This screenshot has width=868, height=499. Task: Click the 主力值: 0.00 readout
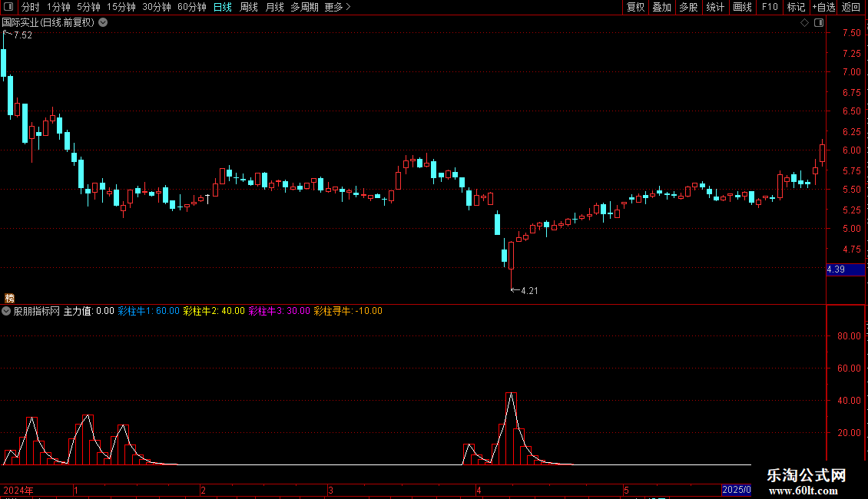tap(88, 311)
